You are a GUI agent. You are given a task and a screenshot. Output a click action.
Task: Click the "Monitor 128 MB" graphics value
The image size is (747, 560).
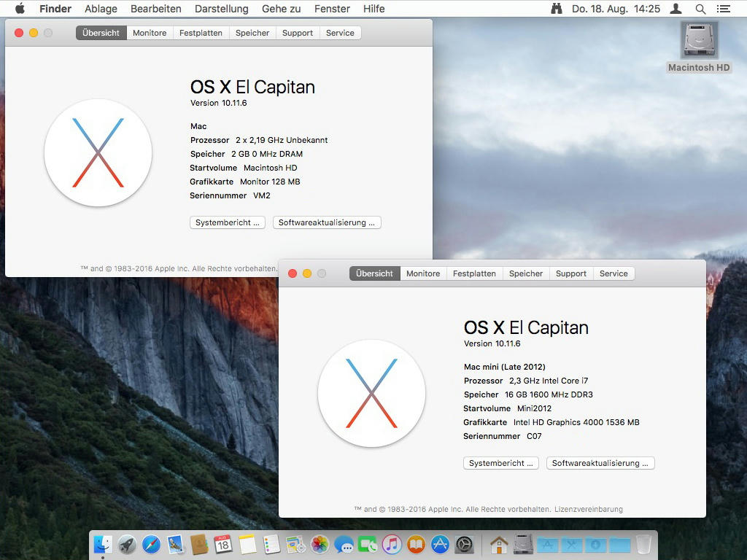[270, 182]
